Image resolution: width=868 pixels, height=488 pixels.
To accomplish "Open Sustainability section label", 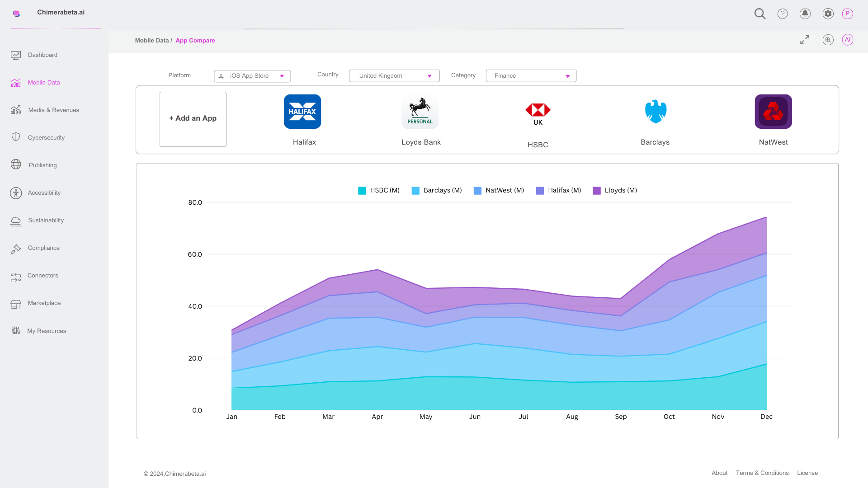I will [46, 221].
